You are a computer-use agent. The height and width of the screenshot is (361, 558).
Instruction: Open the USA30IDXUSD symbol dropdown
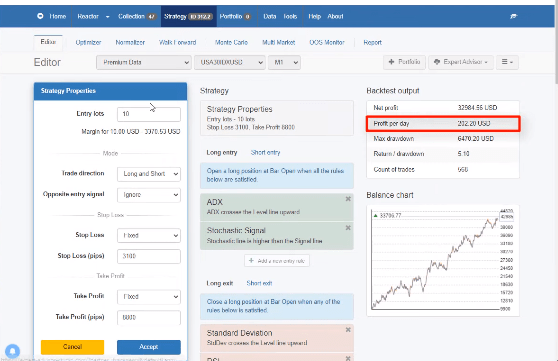(x=230, y=62)
